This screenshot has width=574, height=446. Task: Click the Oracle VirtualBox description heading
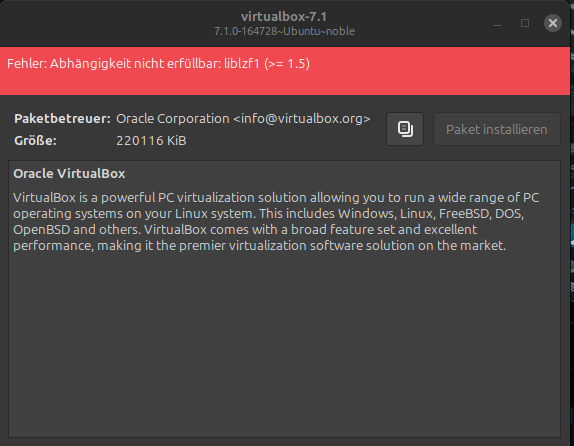pos(69,174)
